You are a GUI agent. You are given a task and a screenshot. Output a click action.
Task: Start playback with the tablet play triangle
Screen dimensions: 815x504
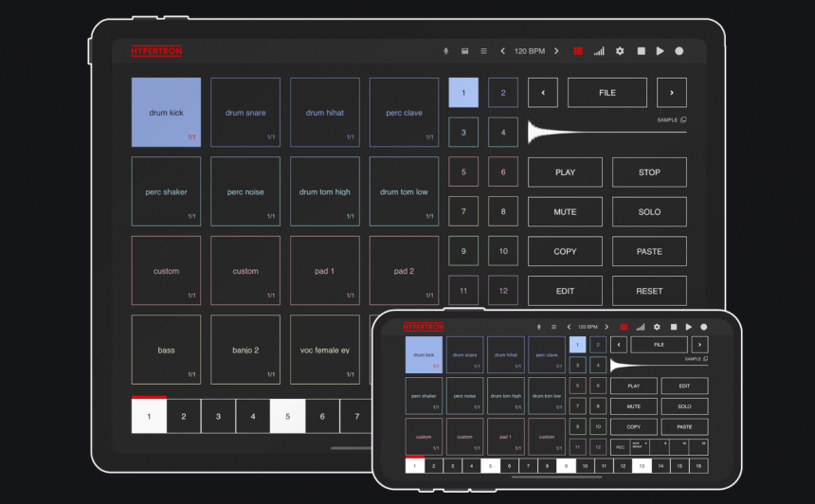661,51
